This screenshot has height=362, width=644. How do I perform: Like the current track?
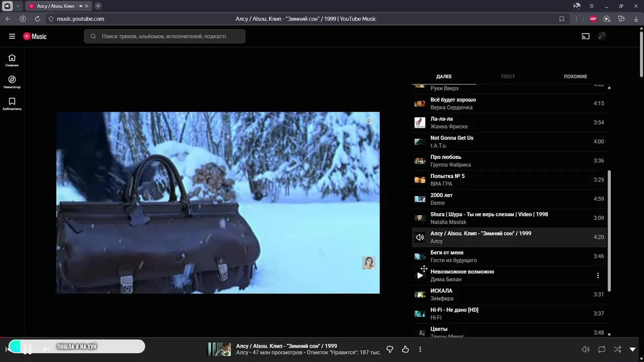pyautogui.click(x=406, y=349)
